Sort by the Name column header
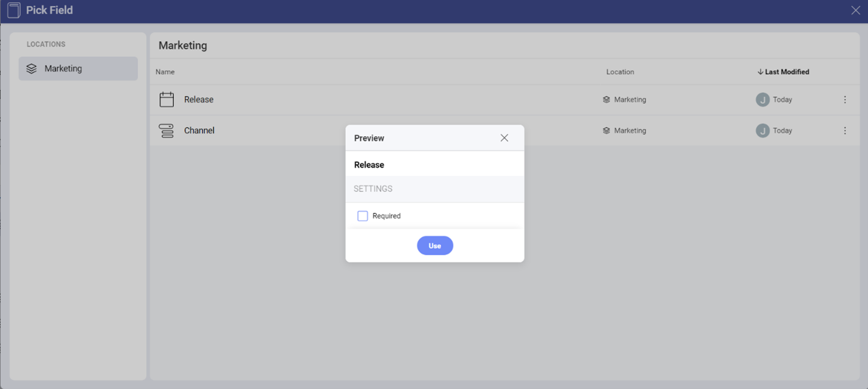Viewport: 868px width, 389px height. [165, 72]
